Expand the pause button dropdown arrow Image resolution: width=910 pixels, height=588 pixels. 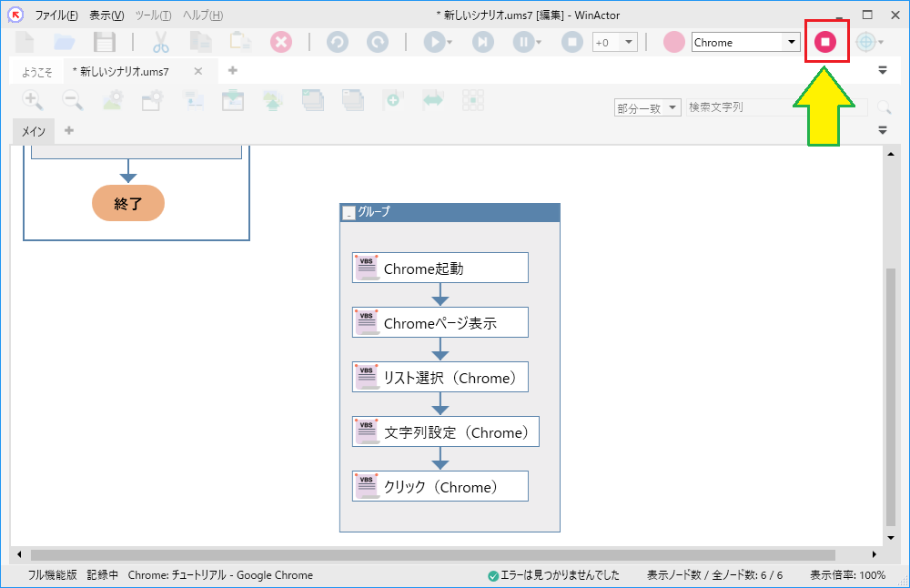[539, 43]
